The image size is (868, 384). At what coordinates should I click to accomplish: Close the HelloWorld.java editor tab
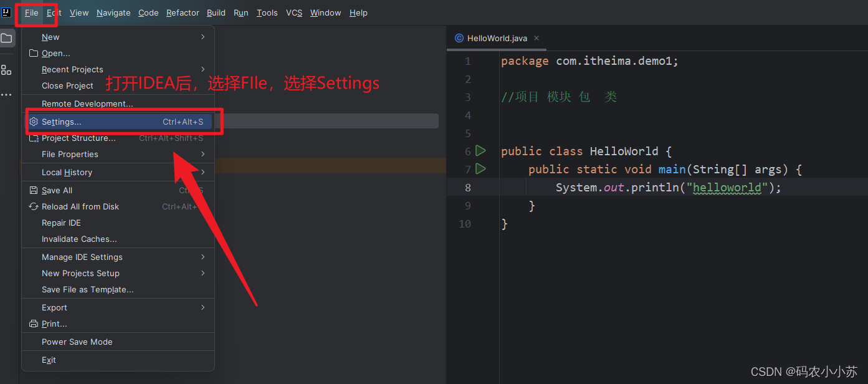coord(536,37)
